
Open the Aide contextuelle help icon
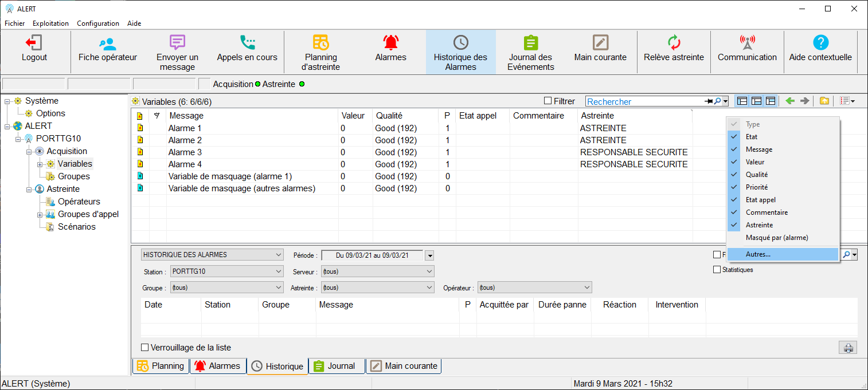pyautogui.click(x=820, y=43)
